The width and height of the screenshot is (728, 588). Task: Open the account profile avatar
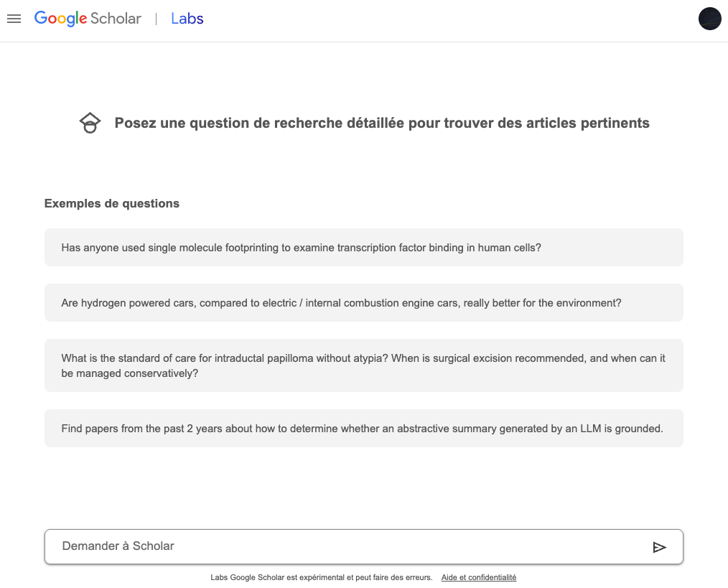pyautogui.click(x=709, y=19)
